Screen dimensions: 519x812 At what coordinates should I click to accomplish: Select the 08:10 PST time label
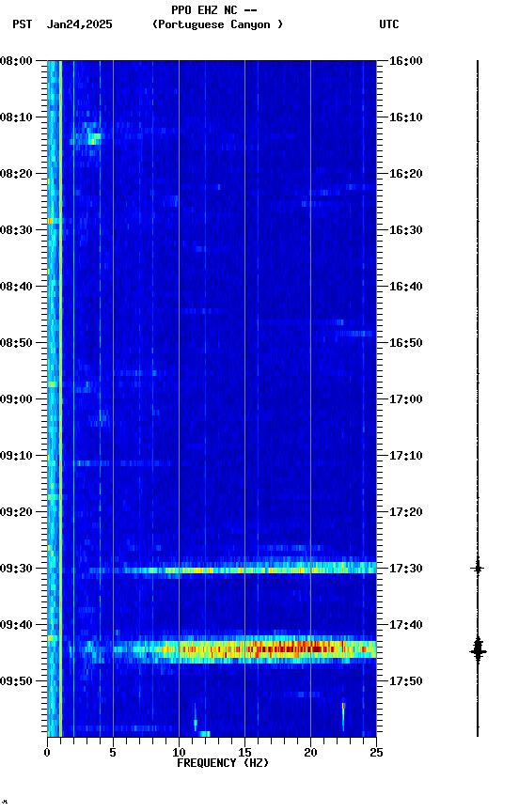tap(16, 117)
